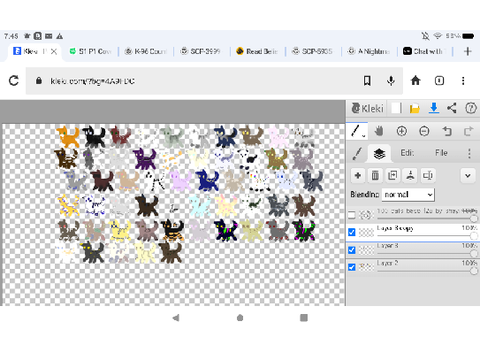Switch to the K-96 browser tab
This screenshot has width=480, height=360.
click(x=145, y=51)
